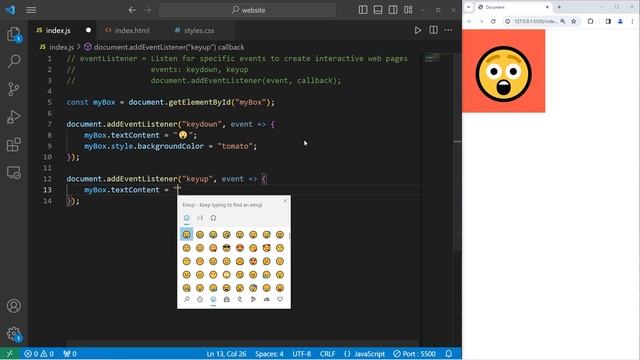Screen dimensions: 640x360
Task: Open Customize Layout options
Action: pos(408,10)
